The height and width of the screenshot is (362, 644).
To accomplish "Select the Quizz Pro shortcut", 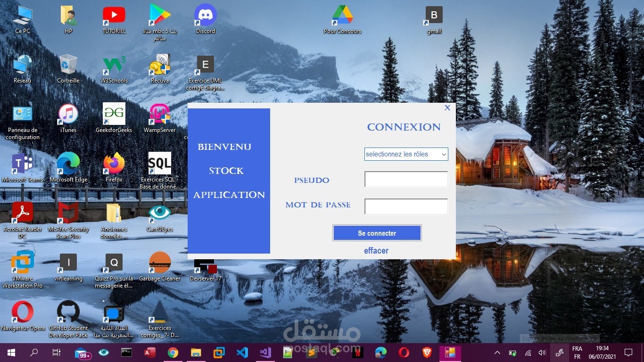I will coord(114,271).
